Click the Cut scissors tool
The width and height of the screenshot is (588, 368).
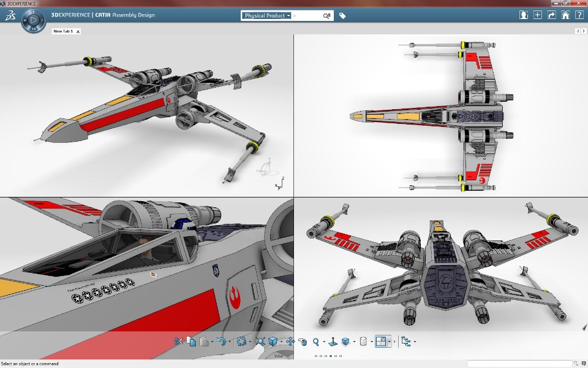coord(178,342)
